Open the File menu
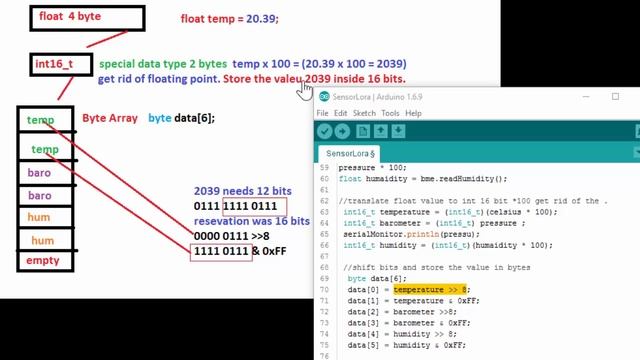The width and height of the screenshot is (640, 360). pyautogui.click(x=322, y=113)
